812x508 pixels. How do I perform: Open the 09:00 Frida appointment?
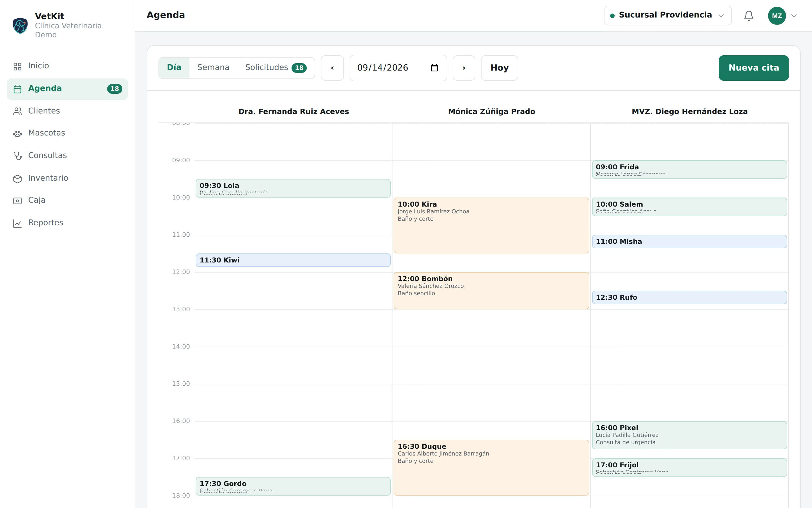coord(689,169)
